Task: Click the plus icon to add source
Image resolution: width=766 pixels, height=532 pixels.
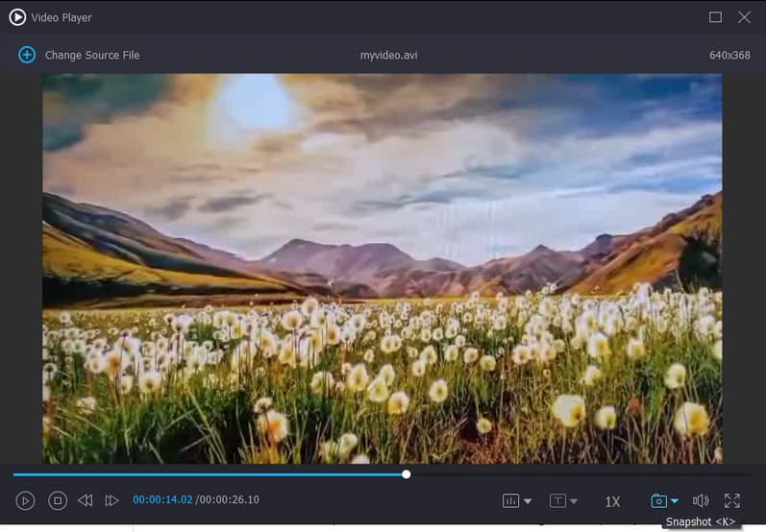Action: [27, 55]
